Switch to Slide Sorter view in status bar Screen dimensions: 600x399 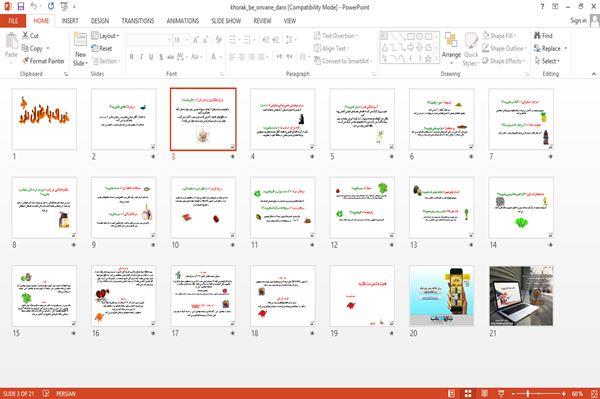pyautogui.click(x=468, y=394)
